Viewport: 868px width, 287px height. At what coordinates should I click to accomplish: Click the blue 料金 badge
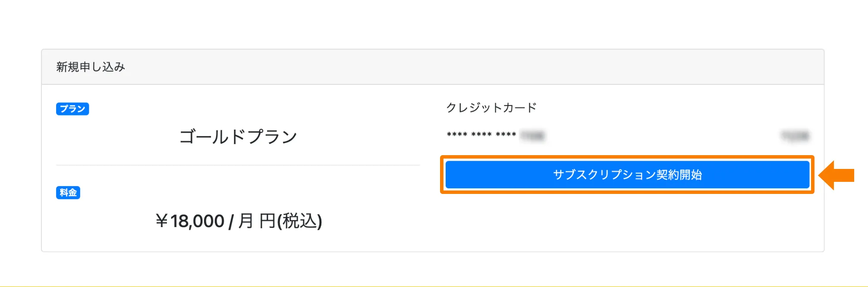(68, 192)
